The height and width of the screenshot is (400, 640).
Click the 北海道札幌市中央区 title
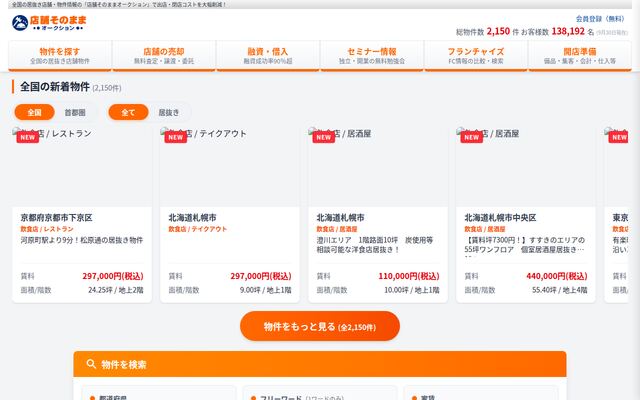(x=500, y=218)
